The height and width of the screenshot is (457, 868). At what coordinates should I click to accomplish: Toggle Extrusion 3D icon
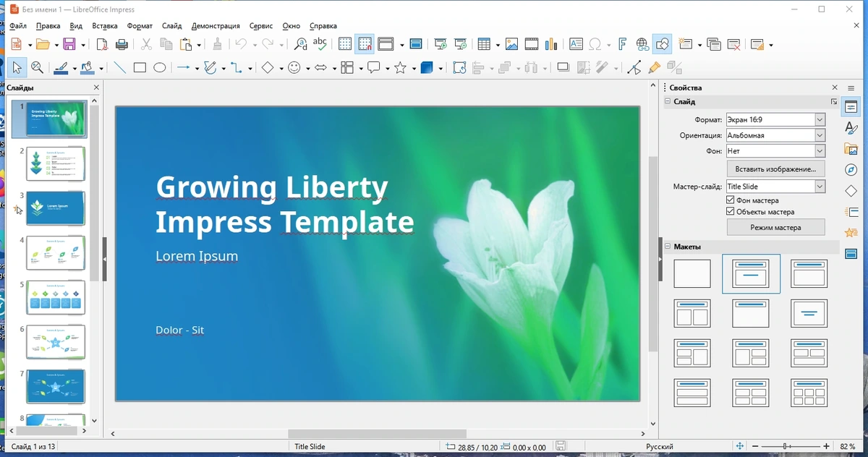pyautogui.click(x=675, y=68)
